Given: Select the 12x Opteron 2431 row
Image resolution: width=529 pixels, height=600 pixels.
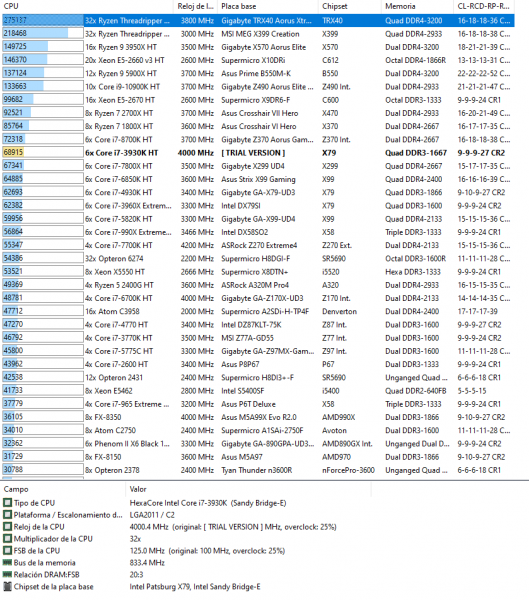Looking at the screenshot, I should click(258, 377).
